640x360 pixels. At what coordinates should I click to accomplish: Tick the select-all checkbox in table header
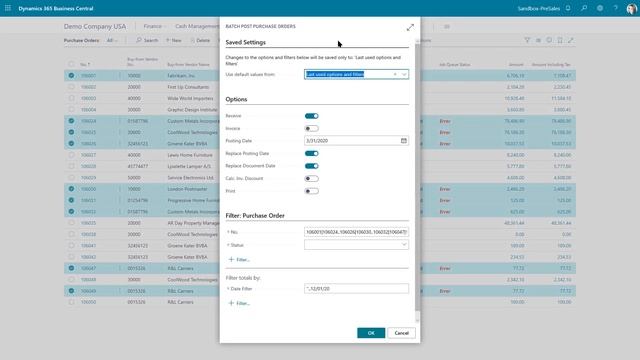71,64
